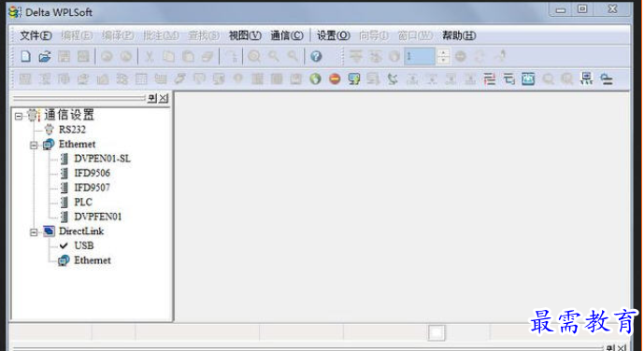Select the checked USB entry

pyautogui.click(x=84, y=246)
